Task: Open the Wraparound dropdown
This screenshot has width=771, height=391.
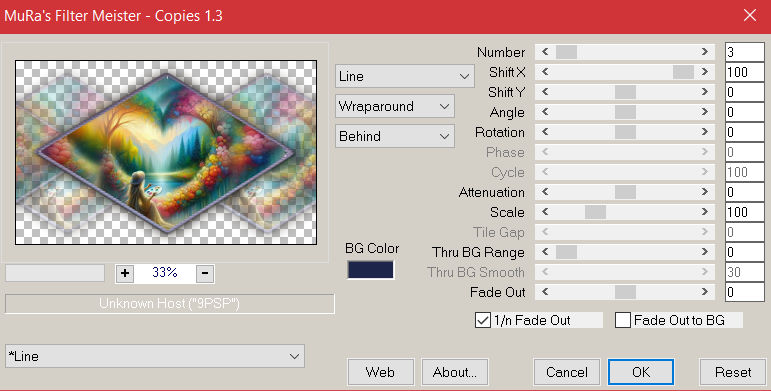Action: click(x=395, y=106)
